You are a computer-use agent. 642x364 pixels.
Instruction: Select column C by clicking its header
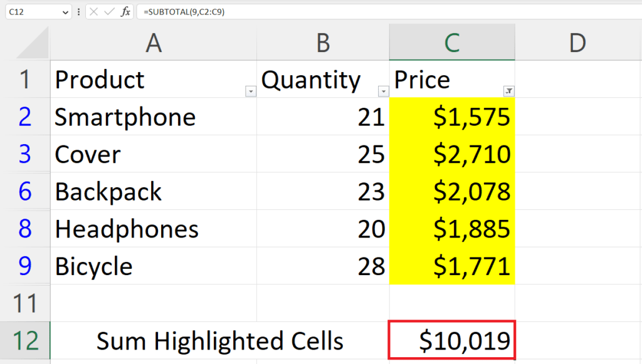pos(451,43)
